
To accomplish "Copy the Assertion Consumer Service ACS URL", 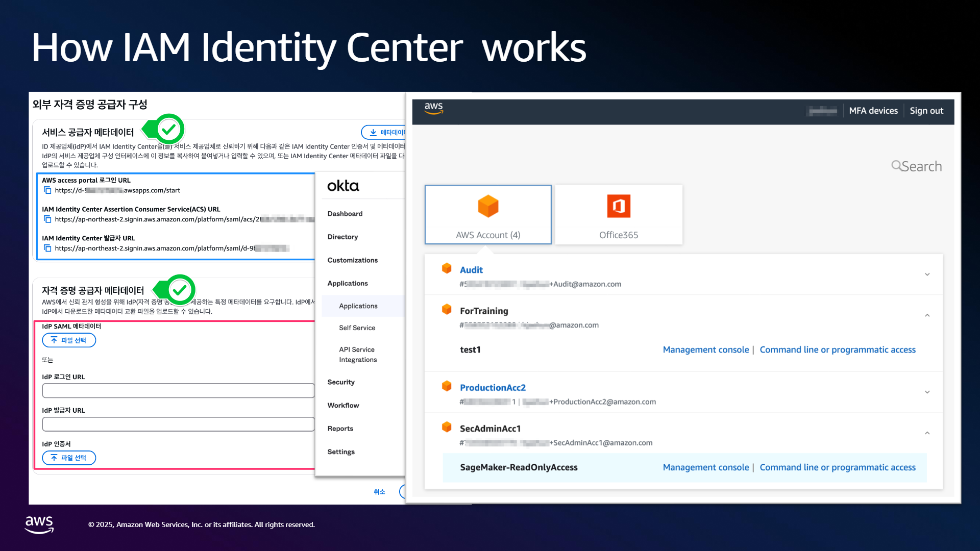I will (x=47, y=219).
